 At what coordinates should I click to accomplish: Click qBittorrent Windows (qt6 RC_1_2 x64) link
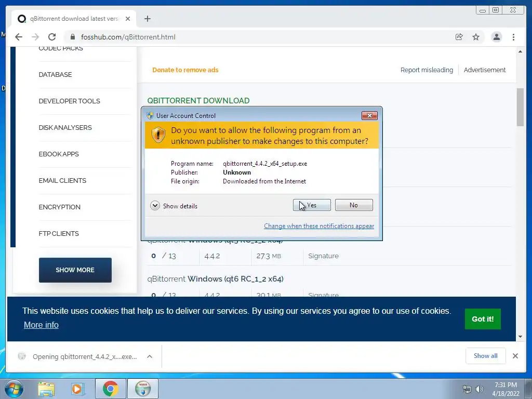[216, 279]
